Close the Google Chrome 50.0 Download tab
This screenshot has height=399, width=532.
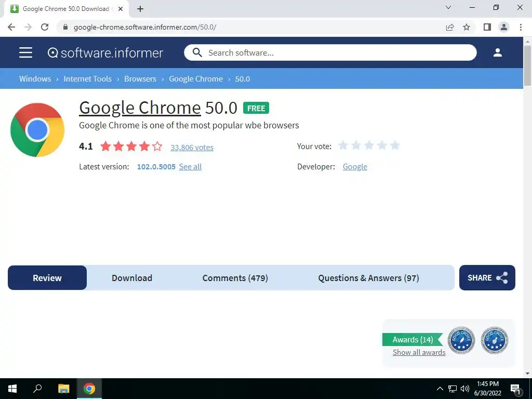point(121,9)
